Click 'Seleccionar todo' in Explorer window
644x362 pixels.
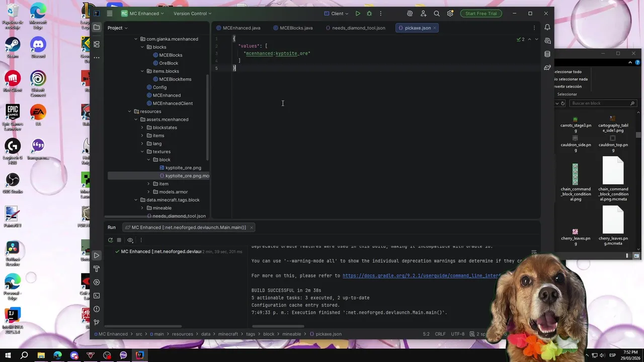point(568,72)
